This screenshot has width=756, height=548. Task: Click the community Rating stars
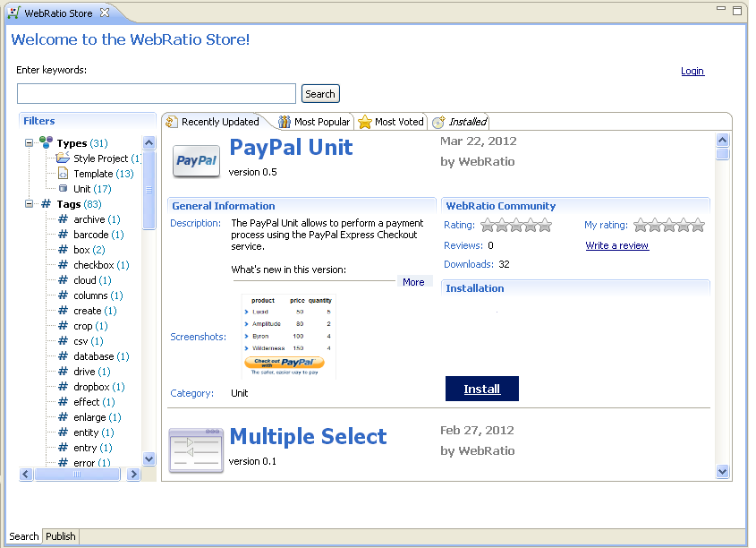coord(516,225)
